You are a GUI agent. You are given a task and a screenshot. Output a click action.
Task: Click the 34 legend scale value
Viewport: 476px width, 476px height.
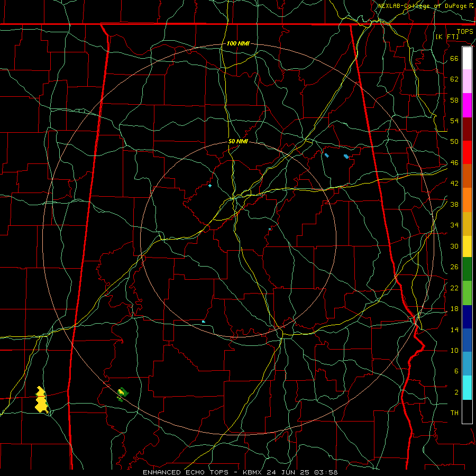(x=454, y=225)
